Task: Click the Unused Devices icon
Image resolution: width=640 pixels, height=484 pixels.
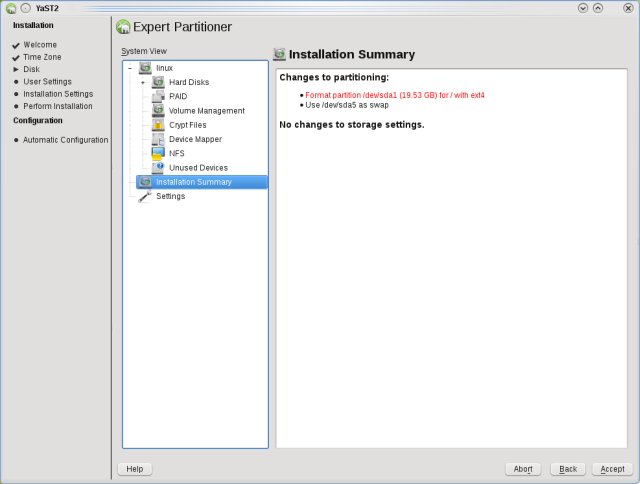Action: [158, 168]
